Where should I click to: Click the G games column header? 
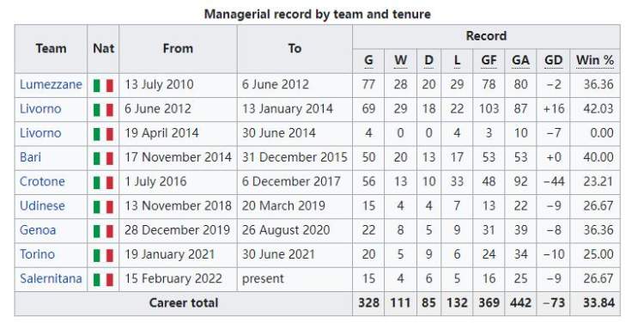tap(368, 60)
